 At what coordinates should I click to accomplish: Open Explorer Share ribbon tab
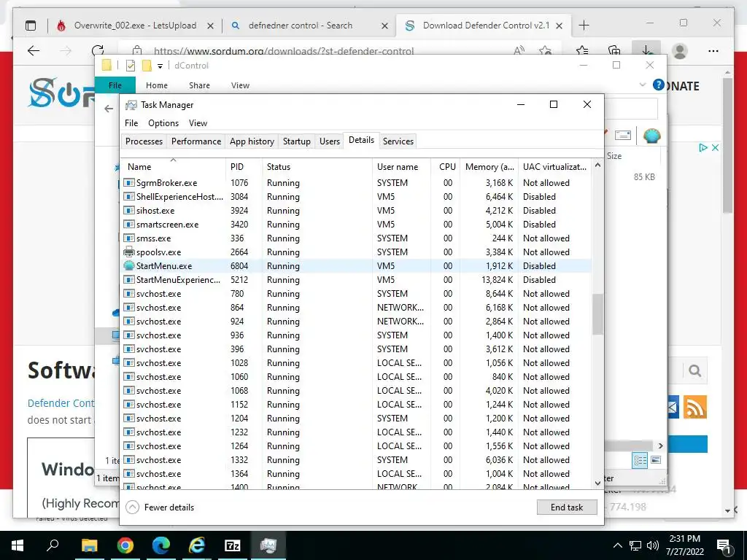pyautogui.click(x=199, y=85)
